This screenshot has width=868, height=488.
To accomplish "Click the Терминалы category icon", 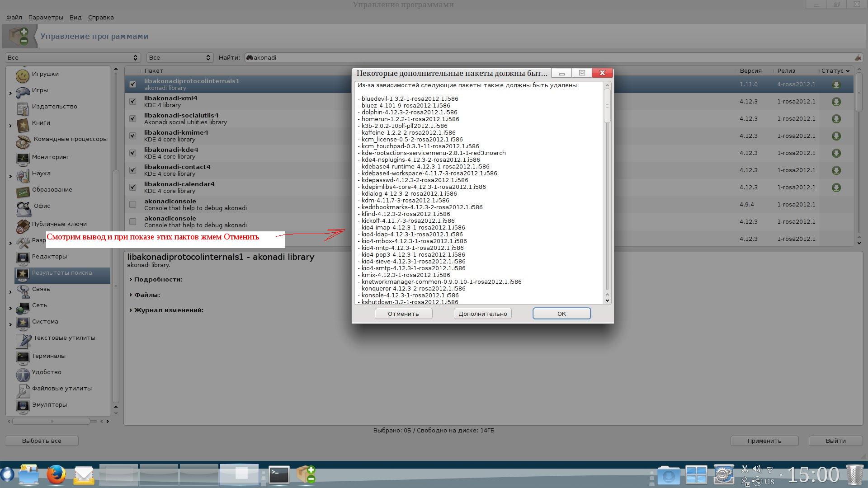I will pos(23,357).
